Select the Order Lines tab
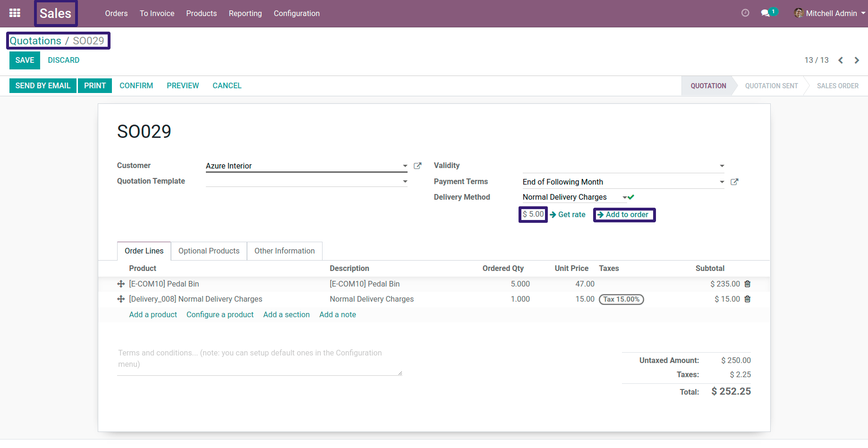This screenshot has width=868, height=448. coord(144,251)
